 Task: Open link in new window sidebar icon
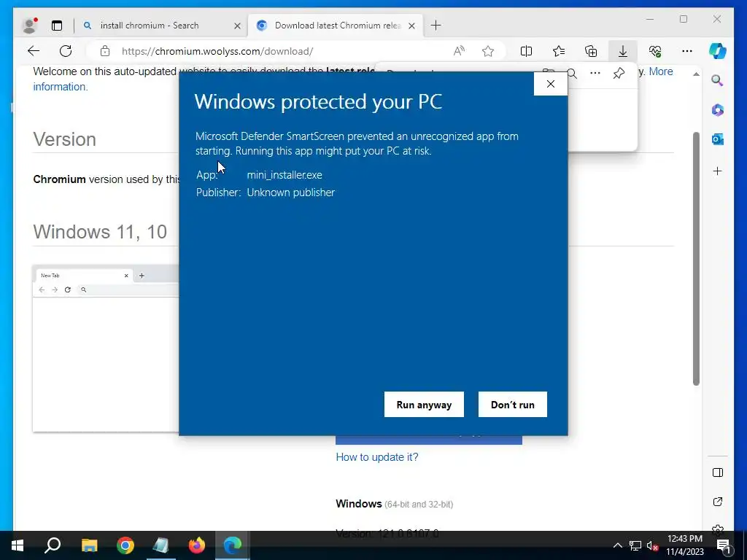(718, 502)
